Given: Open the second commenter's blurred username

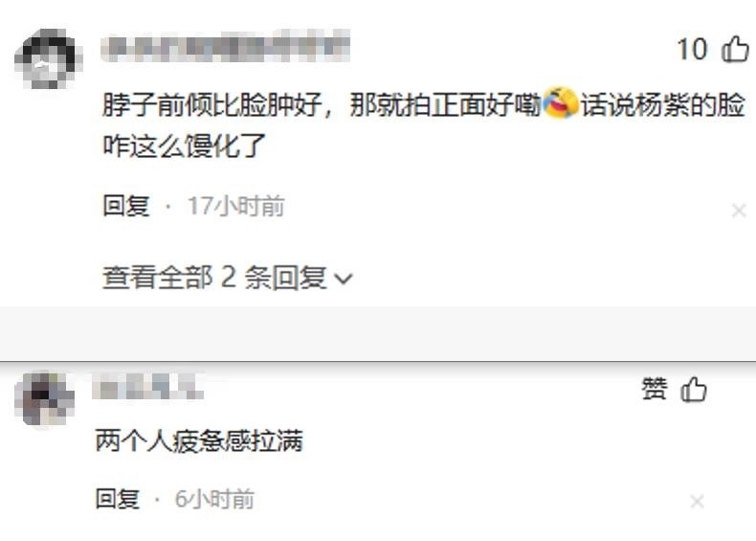Looking at the screenshot, I should pyautogui.click(x=148, y=387).
